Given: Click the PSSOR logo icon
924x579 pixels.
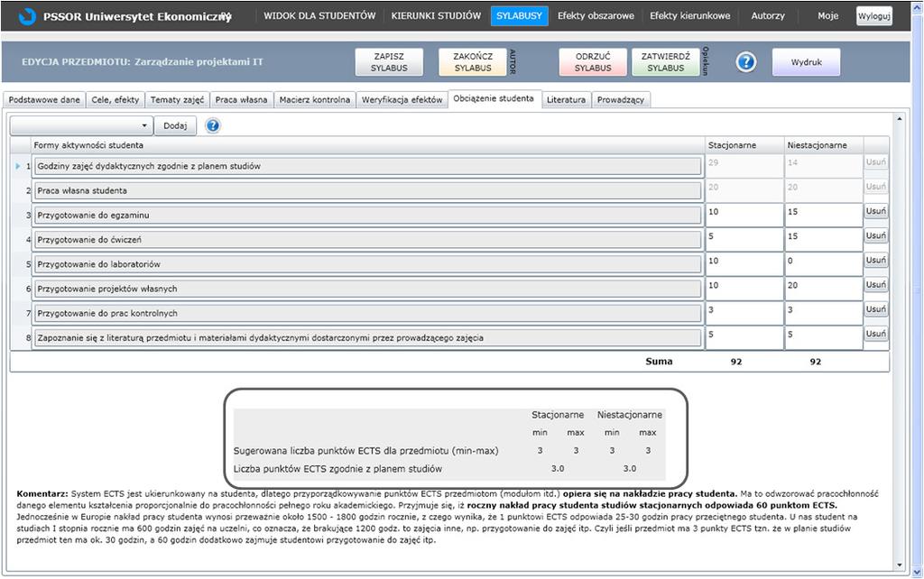Looking at the screenshot, I should 27,16.
